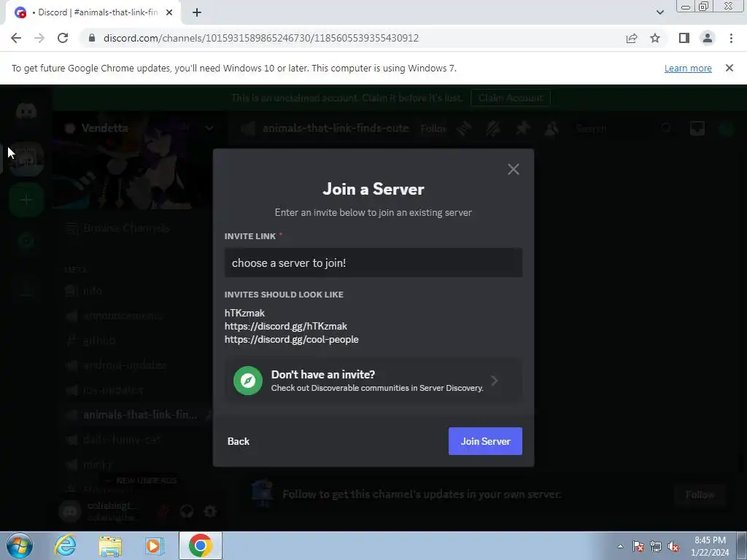Reload the Discord page

(x=63, y=38)
